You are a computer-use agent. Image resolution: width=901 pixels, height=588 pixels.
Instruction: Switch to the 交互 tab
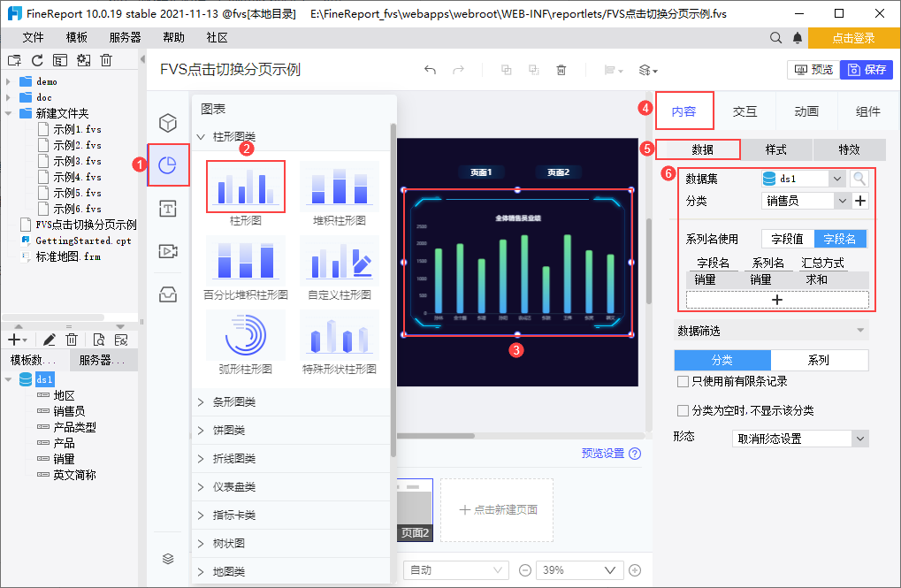click(x=744, y=111)
